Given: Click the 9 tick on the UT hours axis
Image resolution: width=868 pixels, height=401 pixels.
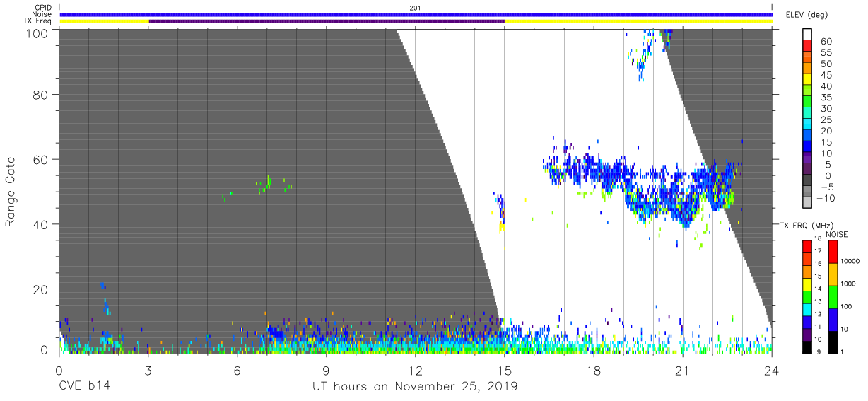Looking at the screenshot, I should pos(326,370).
